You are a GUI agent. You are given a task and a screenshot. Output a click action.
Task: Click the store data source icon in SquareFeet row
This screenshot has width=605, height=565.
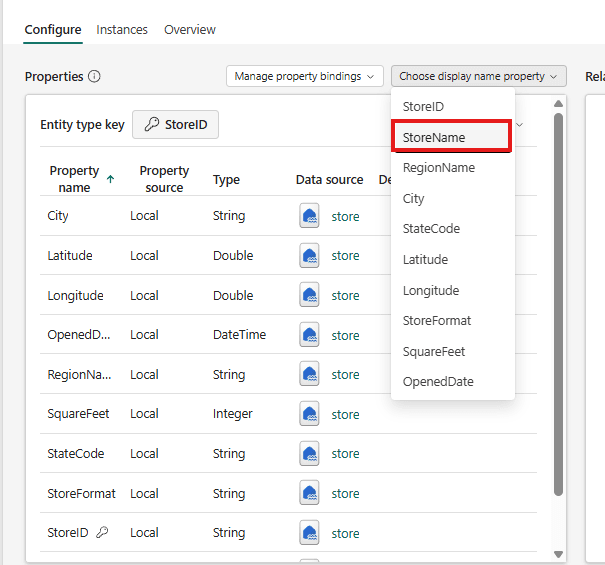click(x=309, y=414)
